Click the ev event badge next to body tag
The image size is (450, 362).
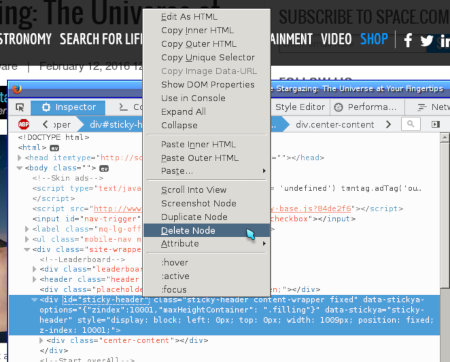[x=104, y=168]
